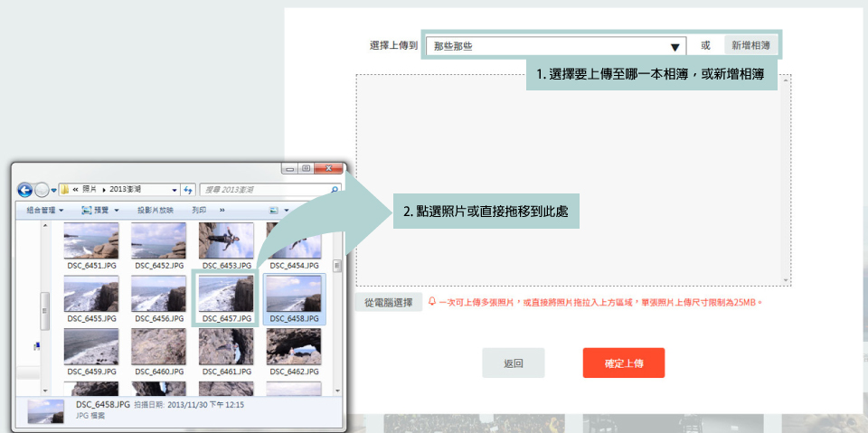868x433 pixels.
Task: Click the change view icon in Explorer
Action: coord(273,211)
